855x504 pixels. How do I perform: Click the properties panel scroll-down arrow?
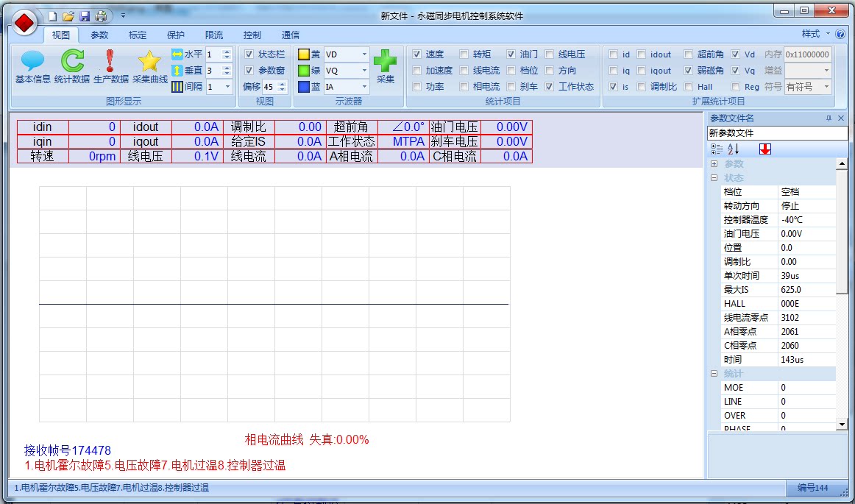tap(841, 424)
